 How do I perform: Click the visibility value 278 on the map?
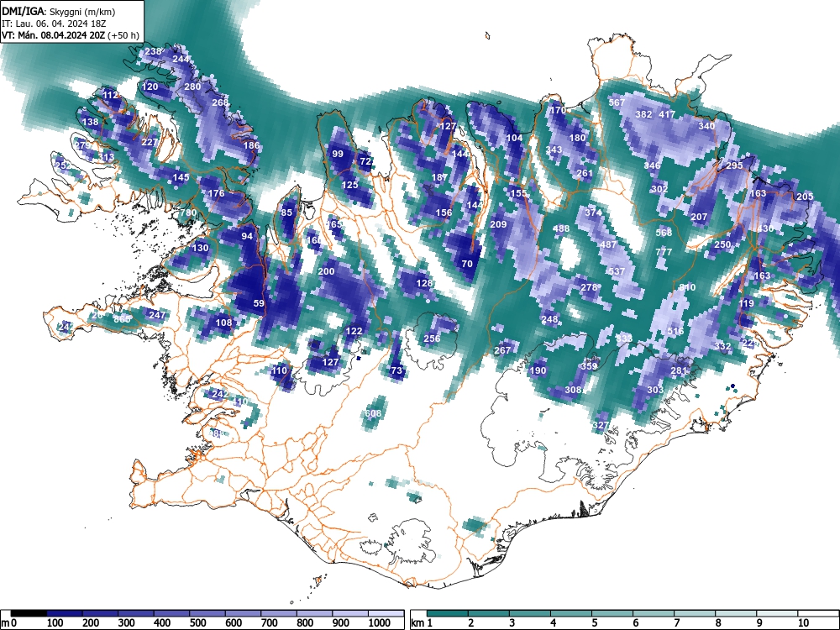(x=589, y=287)
